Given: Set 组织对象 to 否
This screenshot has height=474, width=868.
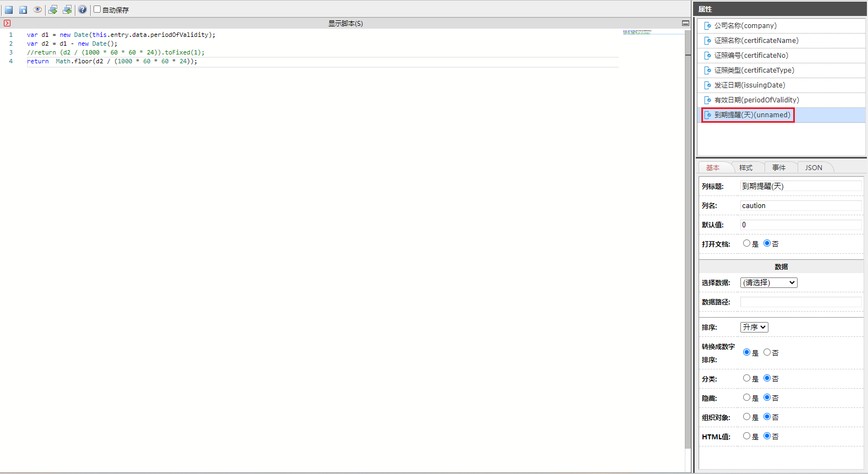Looking at the screenshot, I should 767,417.
